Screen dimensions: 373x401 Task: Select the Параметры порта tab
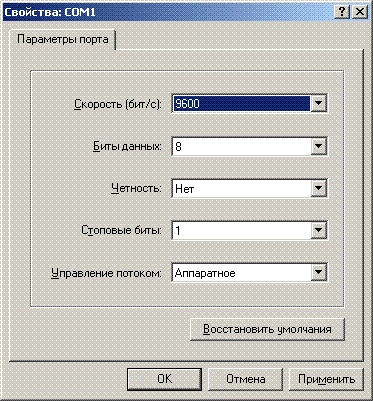(63, 39)
